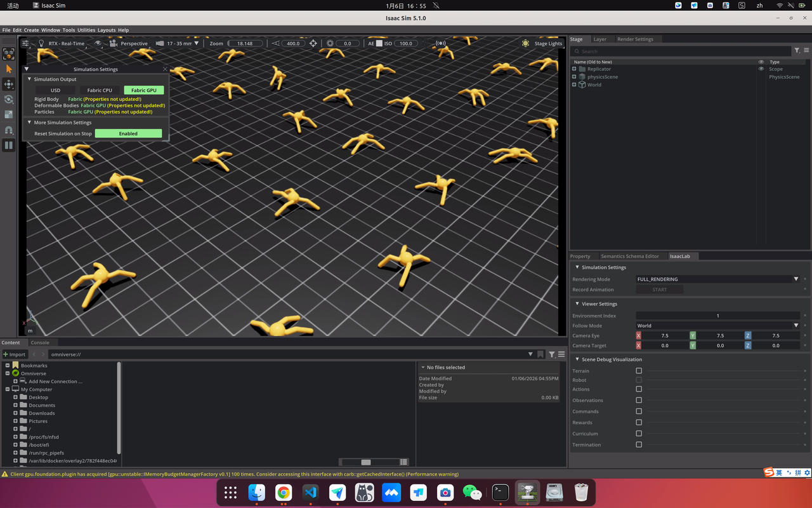
Task: Click the RTX Real-Time renderer lightbulb icon
Action: coord(42,43)
